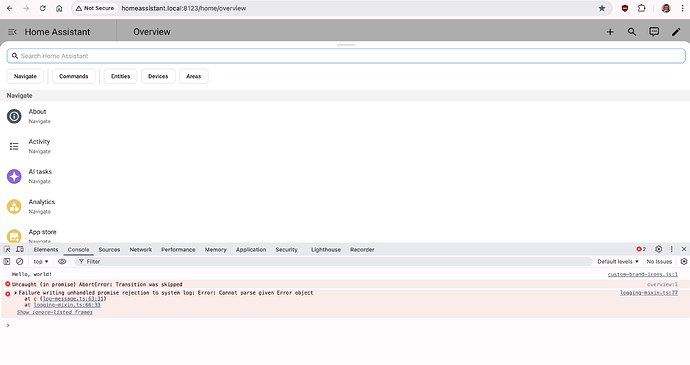Focus the console Filter field
This screenshot has height=365, width=690.
click(x=333, y=262)
